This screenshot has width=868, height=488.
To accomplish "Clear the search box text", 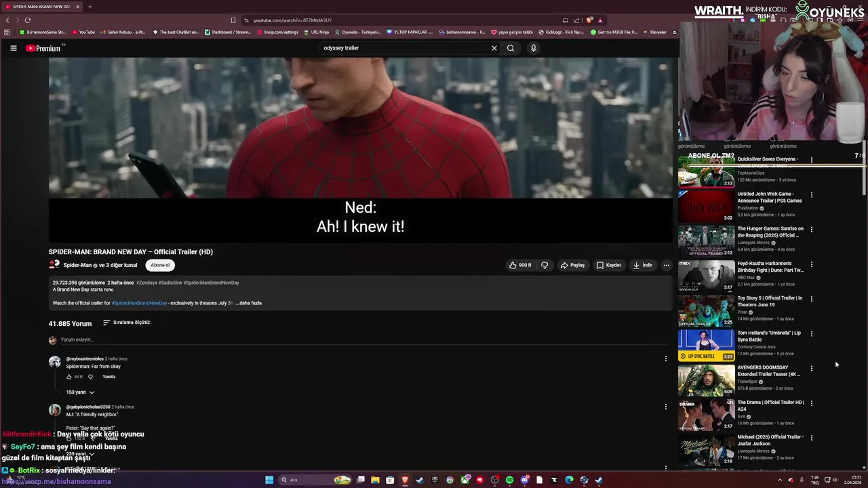I will pos(494,48).
